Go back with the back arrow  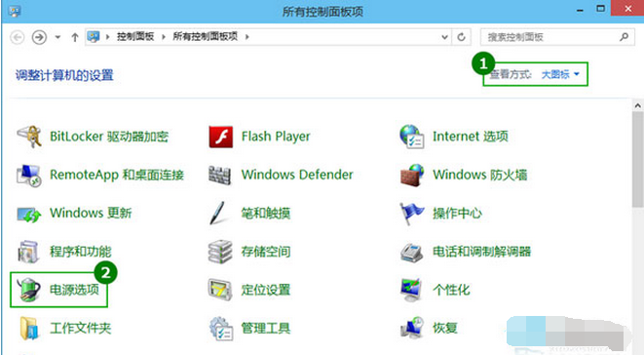(x=17, y=37)
